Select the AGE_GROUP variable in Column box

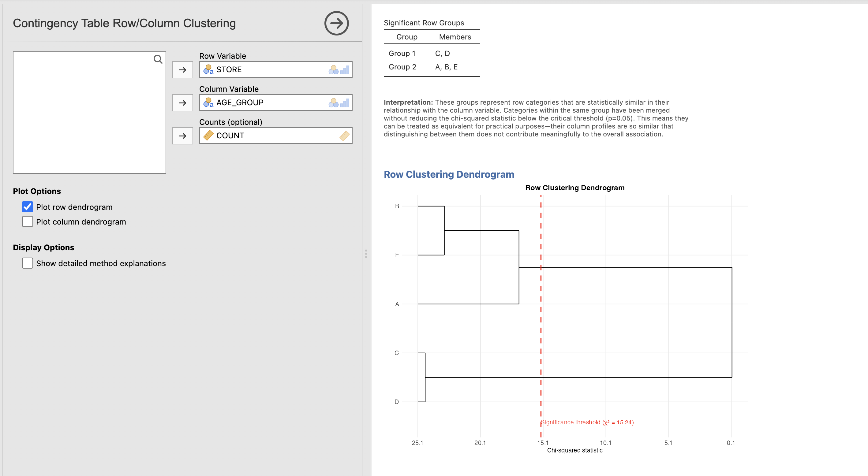click(240, 102)
